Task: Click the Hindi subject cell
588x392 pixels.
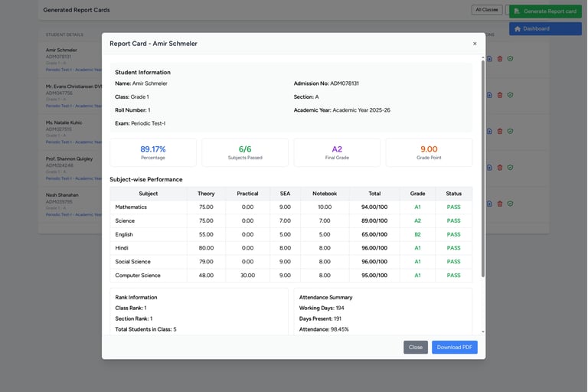Action: 149,248
